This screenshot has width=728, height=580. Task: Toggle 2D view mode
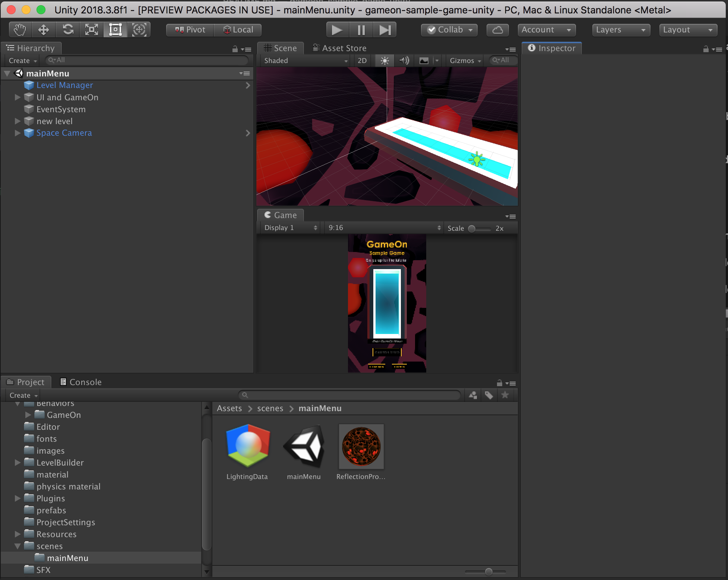click(362, 60)
